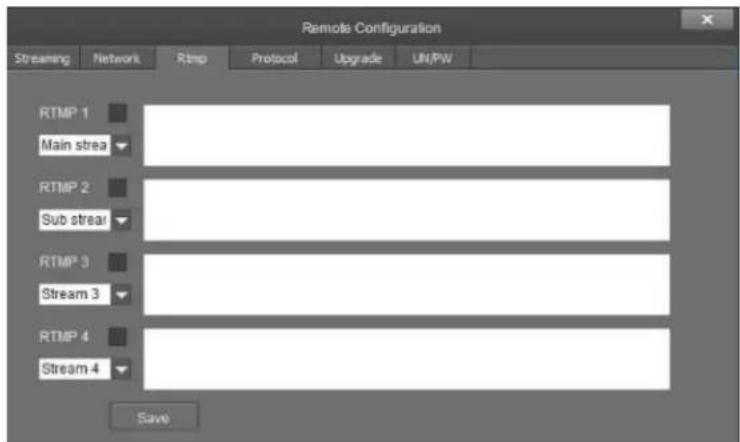Click the RTMP 1 label
Image resolution: width=740 pixels, height=442 pixels.
click(64, 113)
